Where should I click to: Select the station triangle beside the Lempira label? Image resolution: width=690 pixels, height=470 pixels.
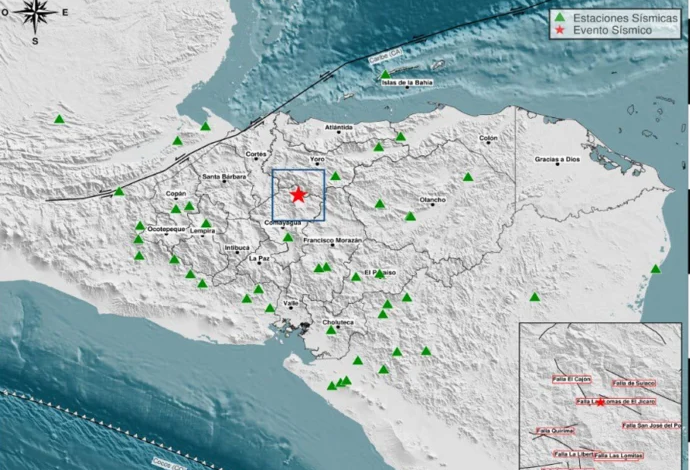206,224
